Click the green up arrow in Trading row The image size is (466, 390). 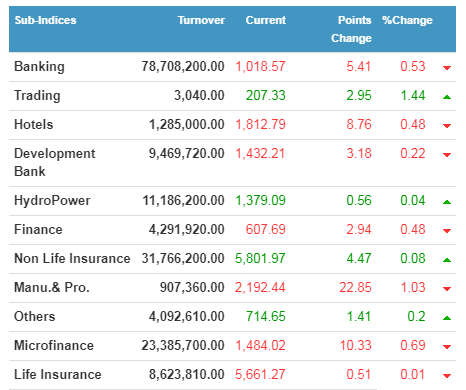point(447,97)
